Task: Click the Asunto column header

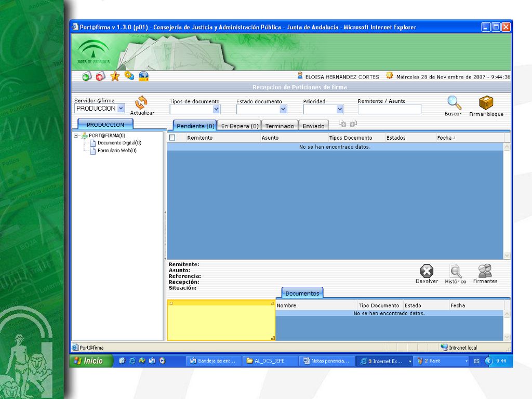Action: pyautogui.click(x=294, y=138)
